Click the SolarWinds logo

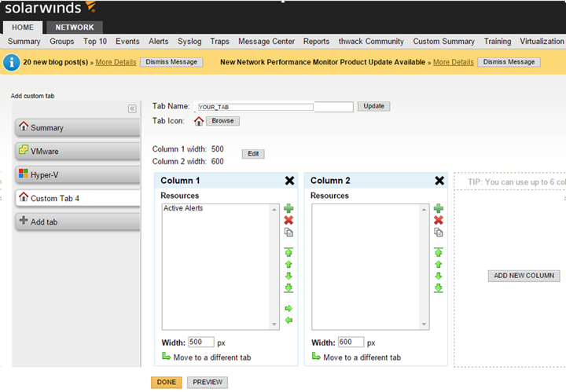[50, 8]
